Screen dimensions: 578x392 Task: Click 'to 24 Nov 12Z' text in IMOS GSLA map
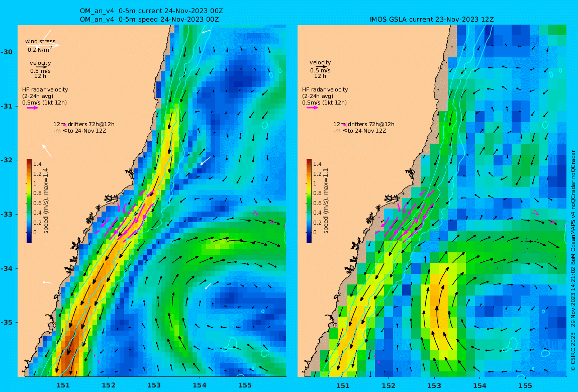(367, 131)
